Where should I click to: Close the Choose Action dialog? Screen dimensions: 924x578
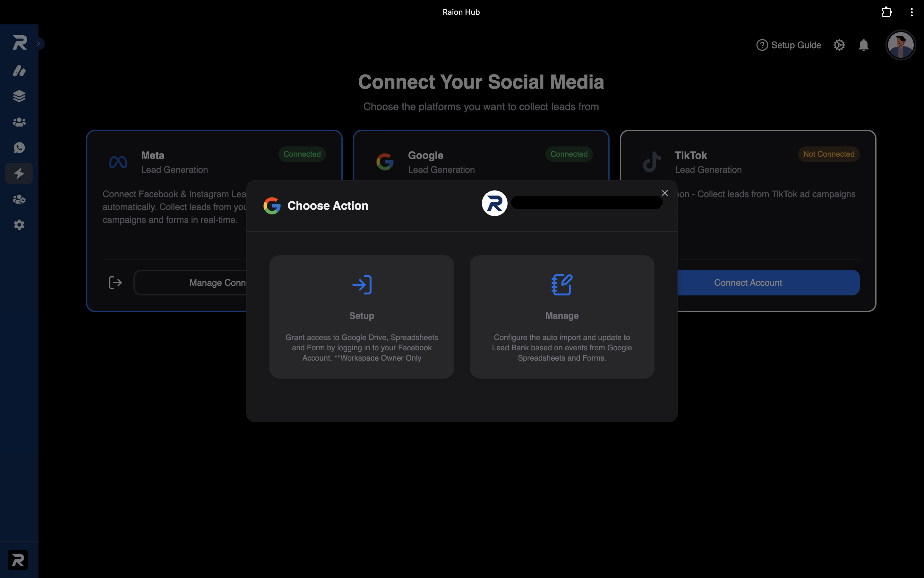point(665,193)
